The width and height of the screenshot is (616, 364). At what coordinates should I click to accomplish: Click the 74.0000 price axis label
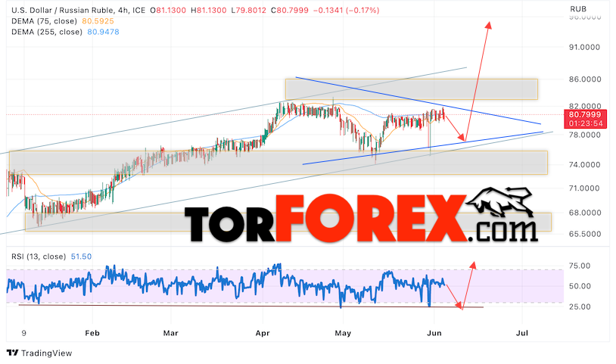click(585, 164)
